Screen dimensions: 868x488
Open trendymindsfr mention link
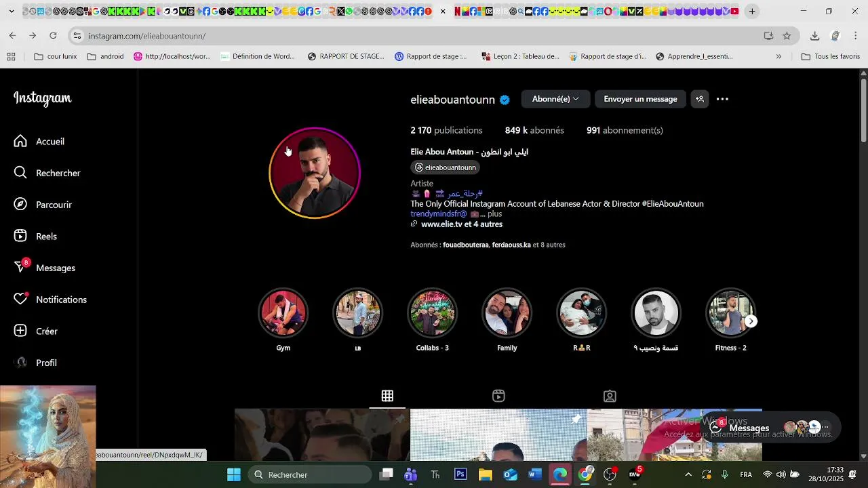pos(439,213)
